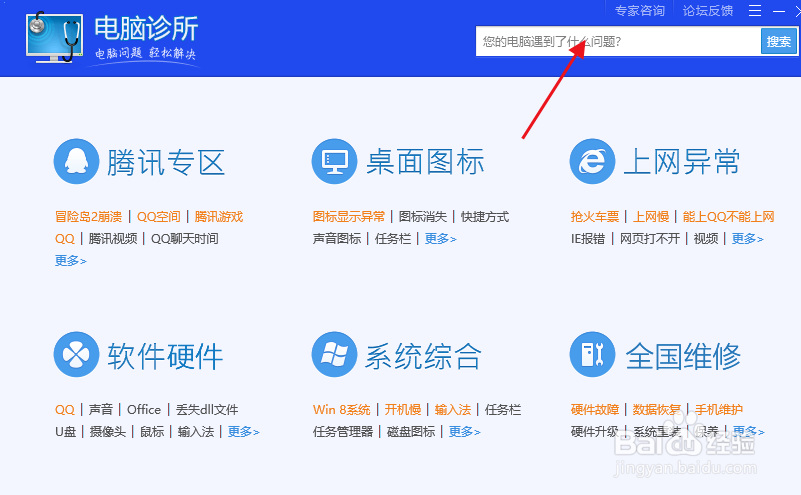Viewport: 801px width, 495px height.
Task: Open 论坛反馈 in the title bar
Action: coord(708,11)
